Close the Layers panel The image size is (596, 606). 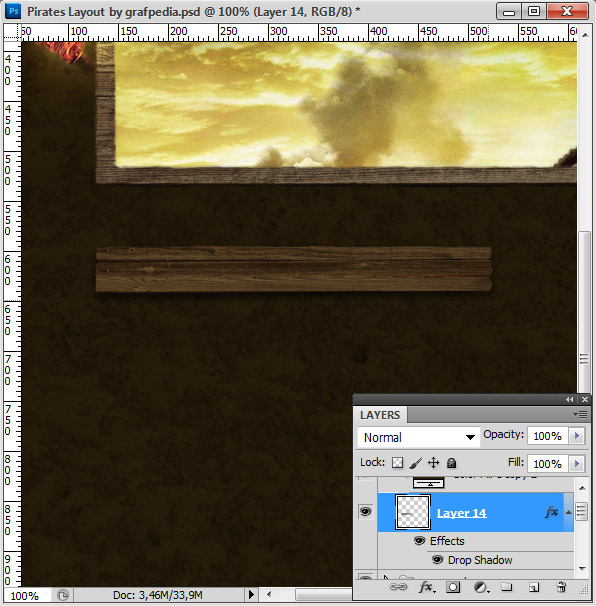pos(585,400)
